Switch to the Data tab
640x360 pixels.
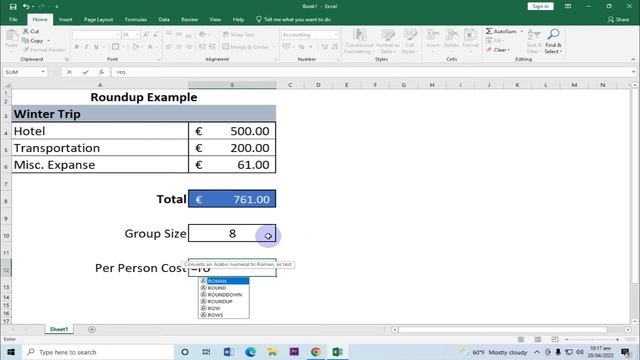pyautogui.click(x=164, y=20)
